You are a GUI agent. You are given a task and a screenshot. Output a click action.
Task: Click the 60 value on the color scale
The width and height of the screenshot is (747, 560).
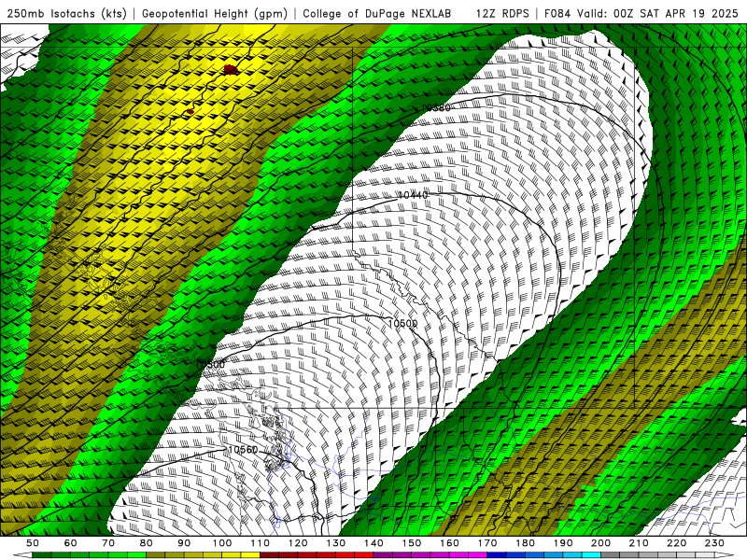pyautogui.click(x=70, y=543)
